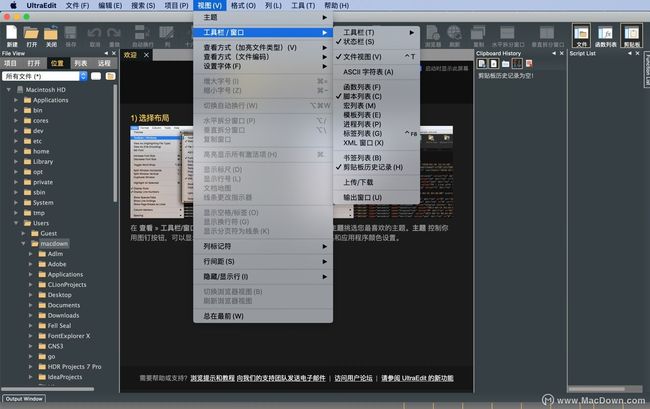Expand the Desktop folder node
Image resolution: width=650 pixels, height=409 pixels.
pyautogui.click(x=31, y=295)
